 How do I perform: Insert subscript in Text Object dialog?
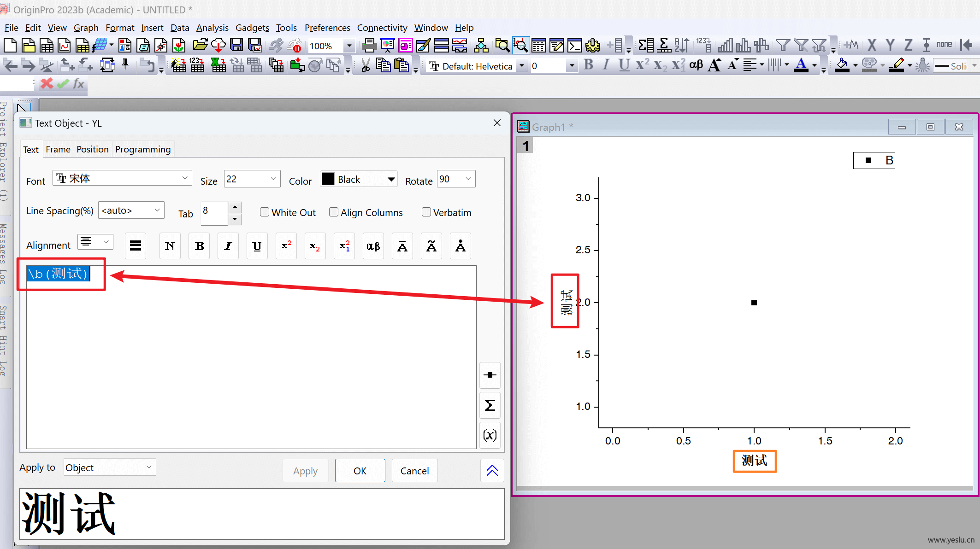[x=315, y=246]
